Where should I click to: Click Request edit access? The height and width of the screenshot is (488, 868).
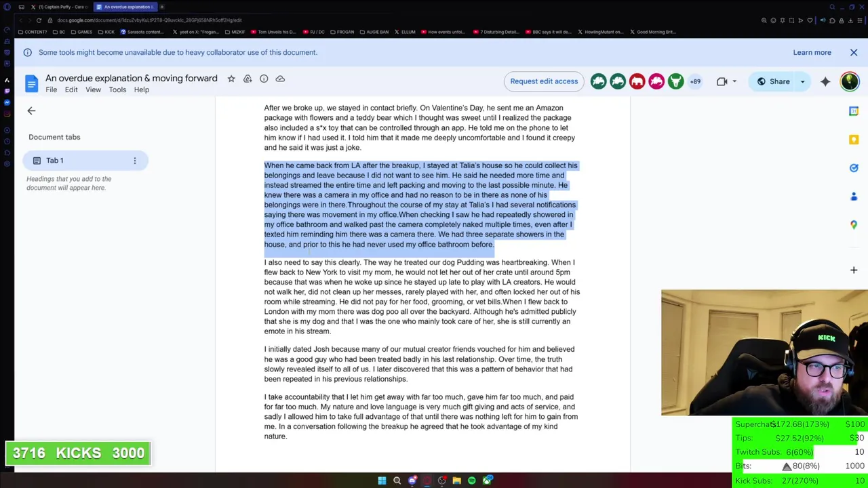(x=544, y=81)
